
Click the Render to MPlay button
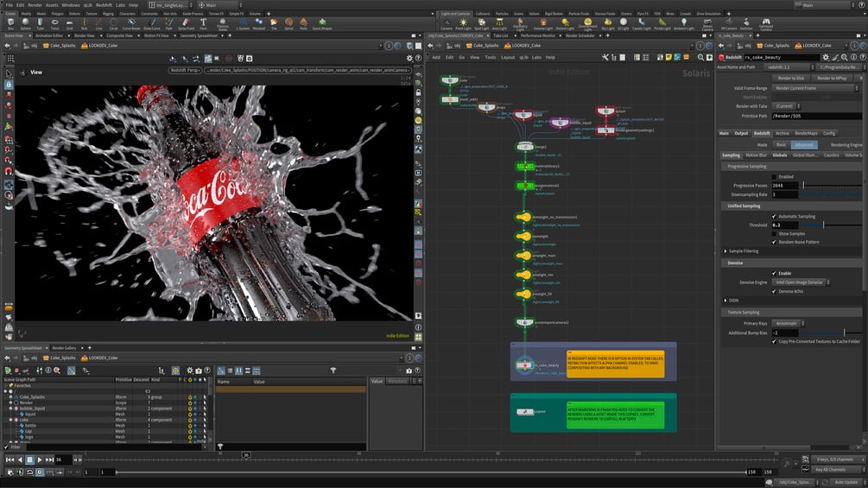pos(830,78)
